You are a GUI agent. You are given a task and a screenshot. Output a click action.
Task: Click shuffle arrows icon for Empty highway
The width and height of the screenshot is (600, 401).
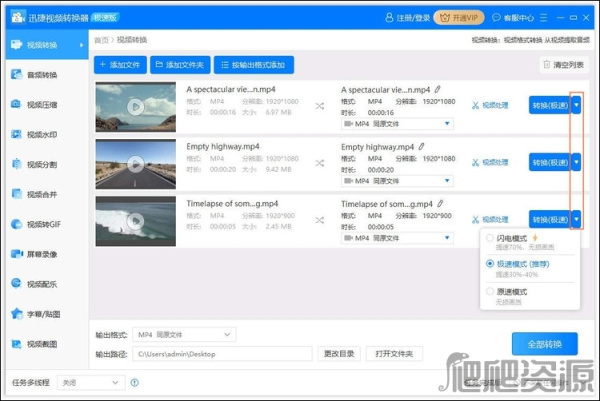[320, 163]
